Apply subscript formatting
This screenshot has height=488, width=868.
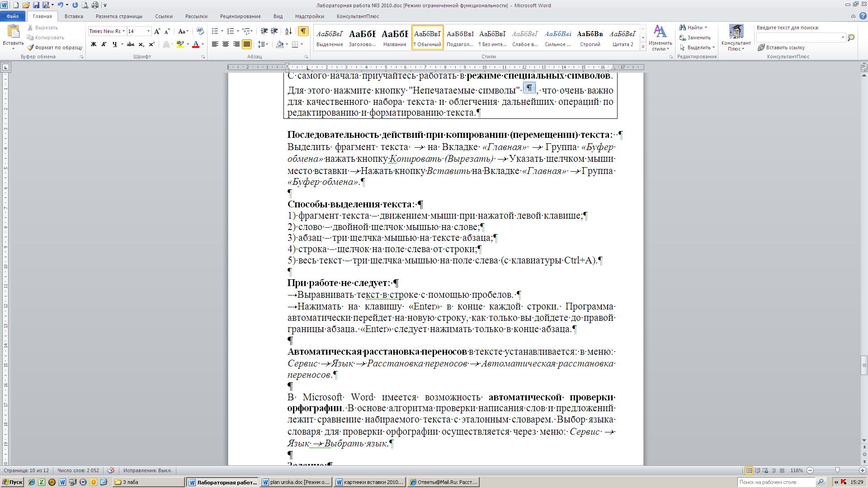pos(142,44)
